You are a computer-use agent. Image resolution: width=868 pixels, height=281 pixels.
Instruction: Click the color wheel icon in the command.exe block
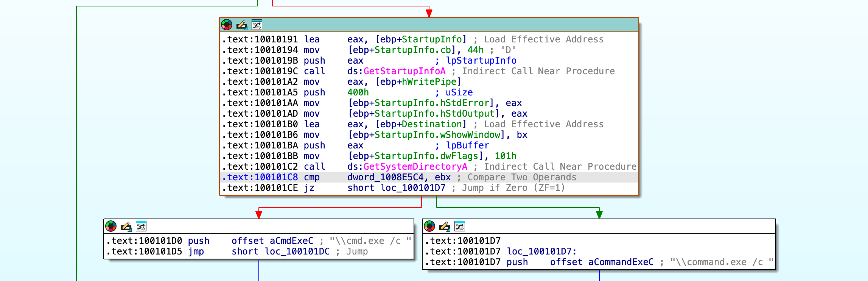[429, 226]
